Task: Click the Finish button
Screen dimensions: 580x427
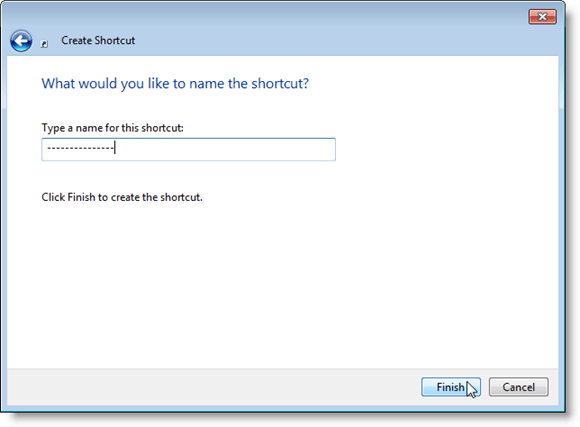Action: pos(451,387)
